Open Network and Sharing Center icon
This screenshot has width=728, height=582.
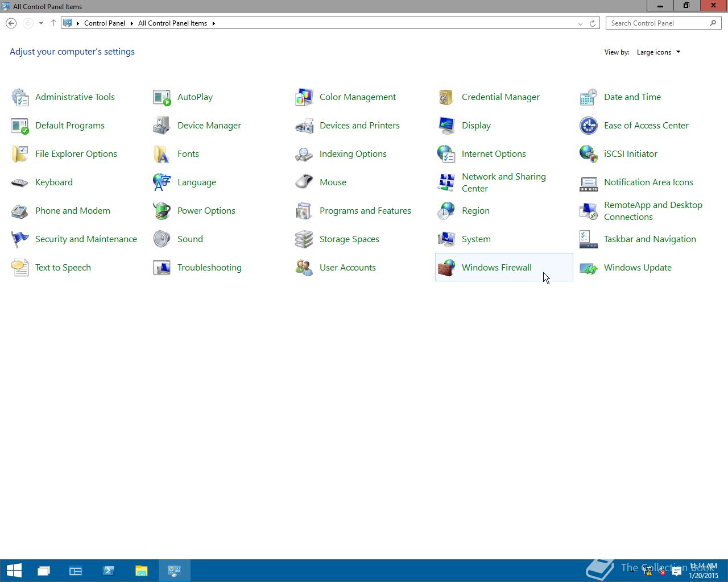(446, 182)
